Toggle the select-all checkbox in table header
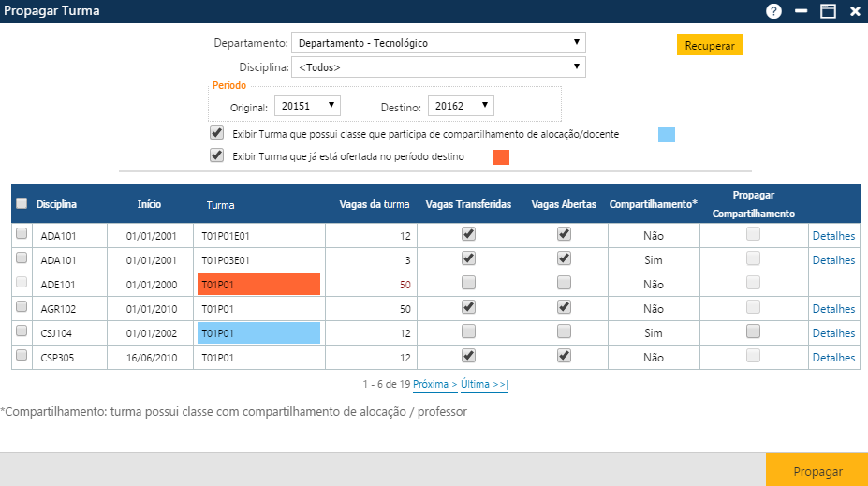Screen dimensions: 868x486 click(22, 203)
